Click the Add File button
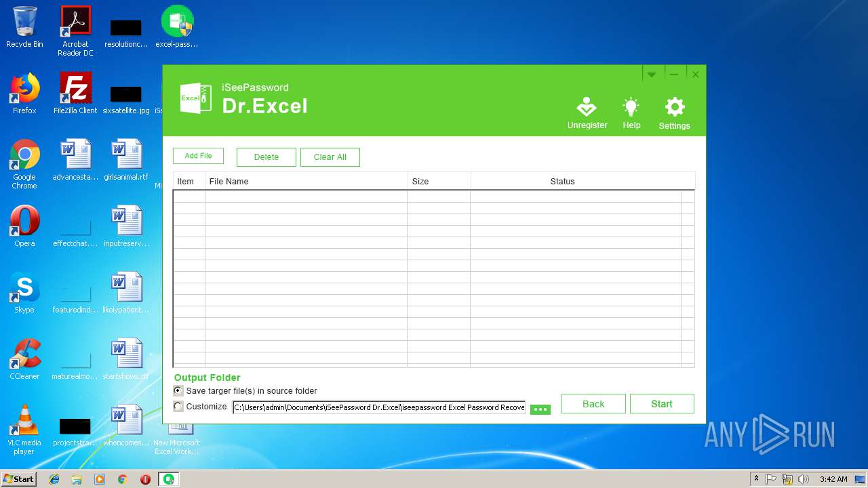The height and width of the screenshot is (488, 868). click(x=198, y=156)
